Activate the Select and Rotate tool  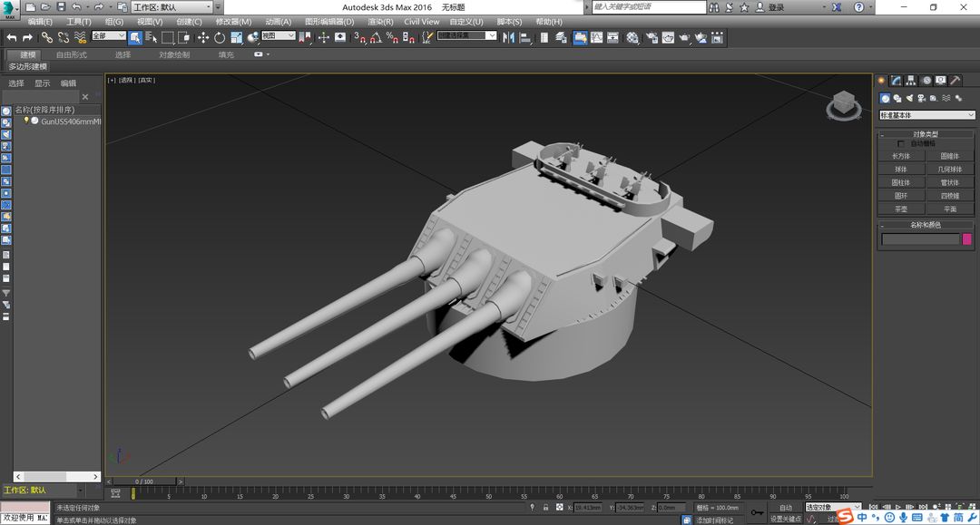click(220, 37)
